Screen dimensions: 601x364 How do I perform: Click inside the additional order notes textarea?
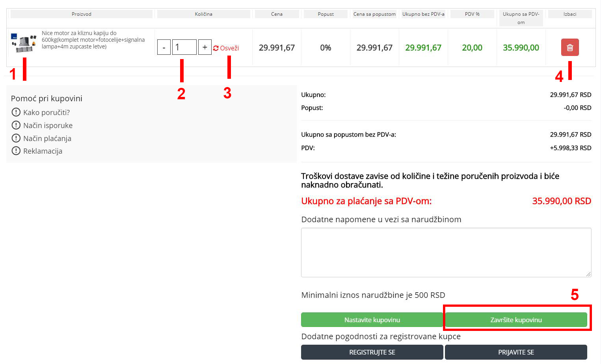tap(446, 252)
